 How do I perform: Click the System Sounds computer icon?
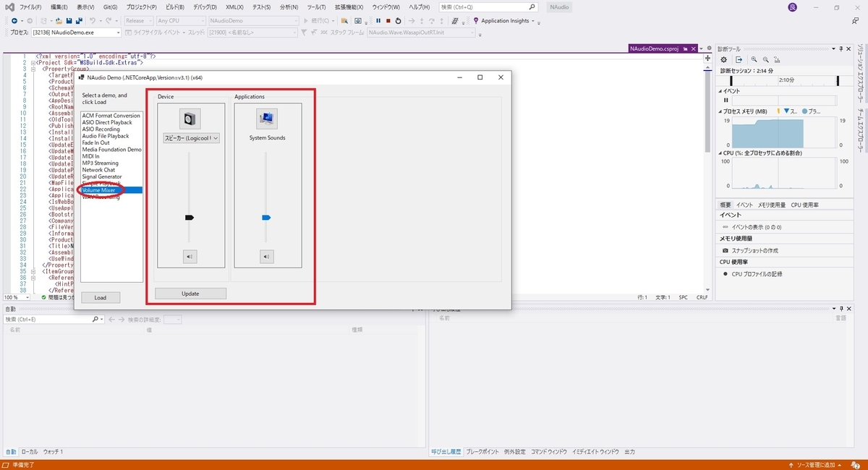tap(267, 119)
